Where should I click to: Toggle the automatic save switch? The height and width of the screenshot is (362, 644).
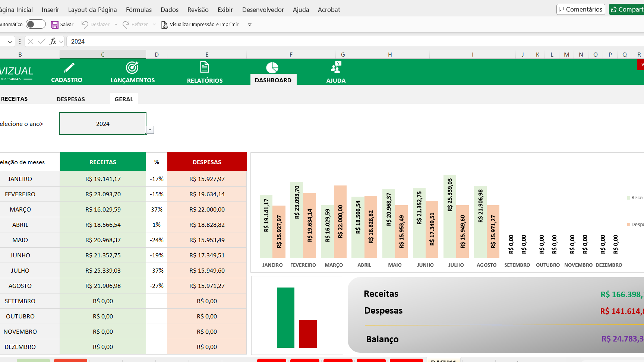(x=36, y=24)
